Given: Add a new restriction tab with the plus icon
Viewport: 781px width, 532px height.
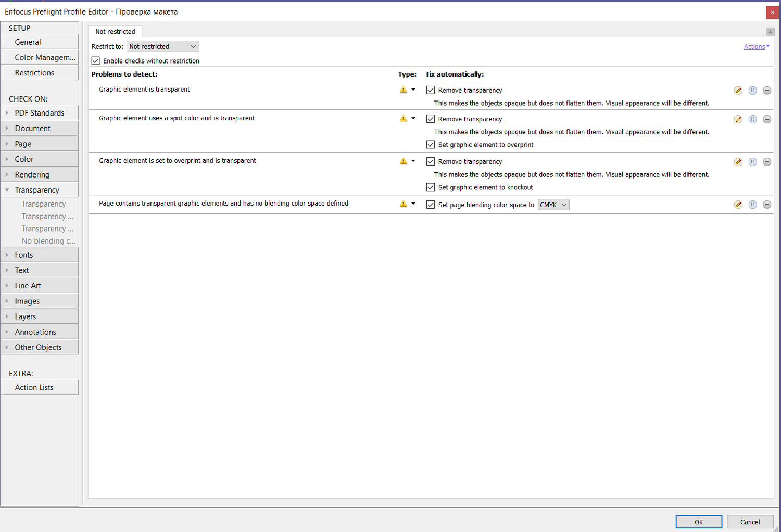Looking at the screenshot, I should pyautogui.click(x=770, y=32).
